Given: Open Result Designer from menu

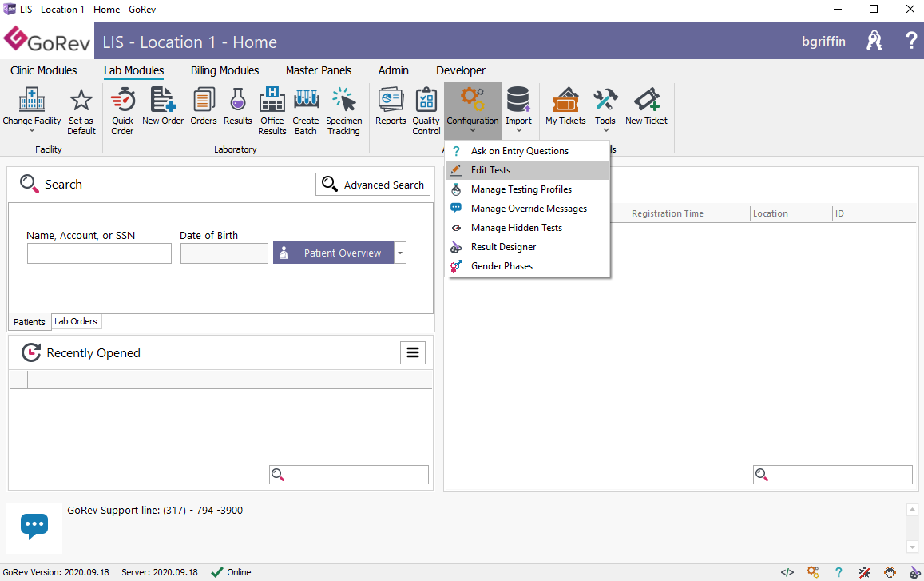Looking at the screenshot, I should (527, 247).
